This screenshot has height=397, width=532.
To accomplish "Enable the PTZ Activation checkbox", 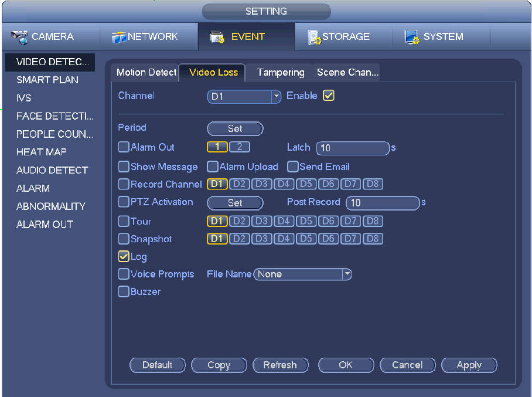I will [x=124, y=202].
